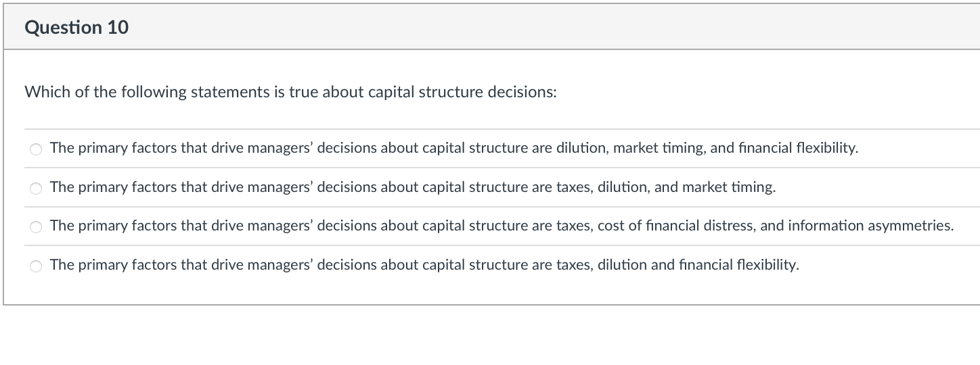
Task: Select radio button for taxes, dilution, market timing
Action: 37,189
